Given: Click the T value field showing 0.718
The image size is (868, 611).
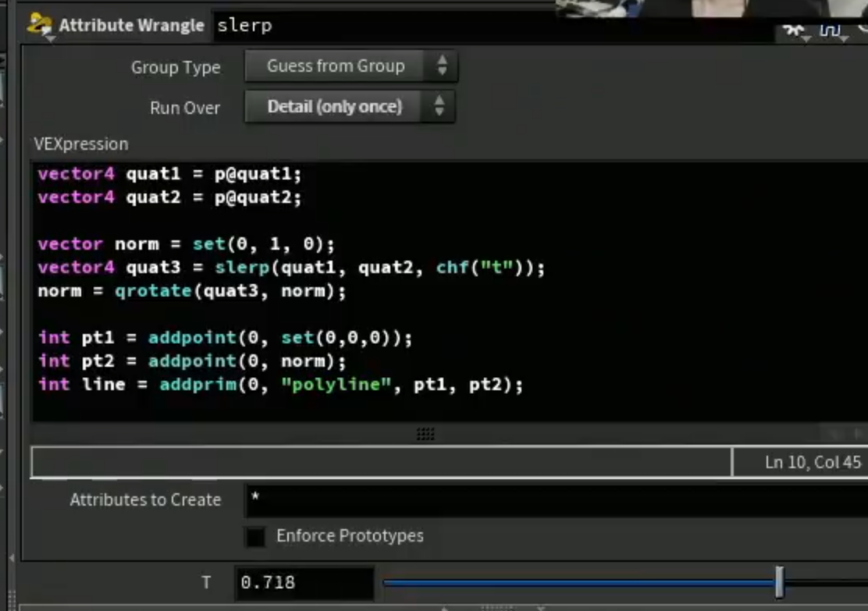Looking at the screenshot, I should pos(304,582).
